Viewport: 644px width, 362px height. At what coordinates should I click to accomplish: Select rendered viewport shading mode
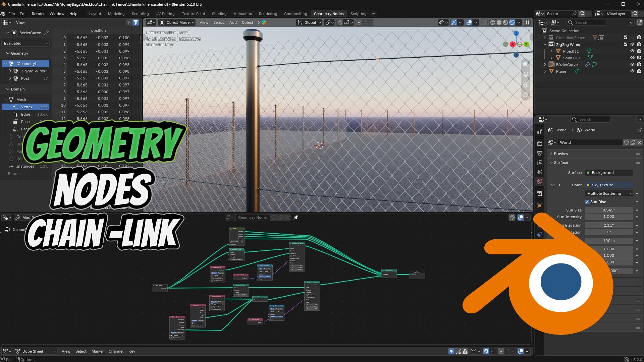point(512,22)
